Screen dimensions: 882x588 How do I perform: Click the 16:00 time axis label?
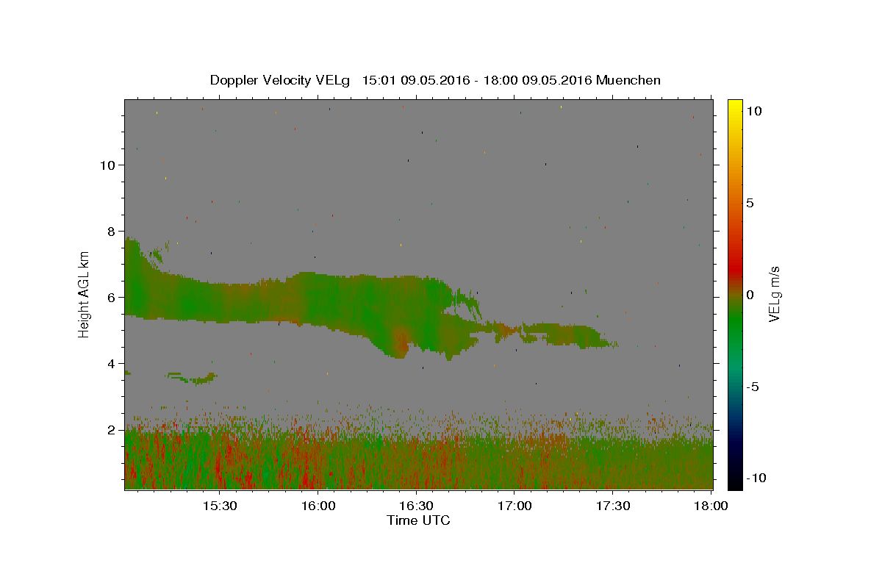tap(318, 506)
